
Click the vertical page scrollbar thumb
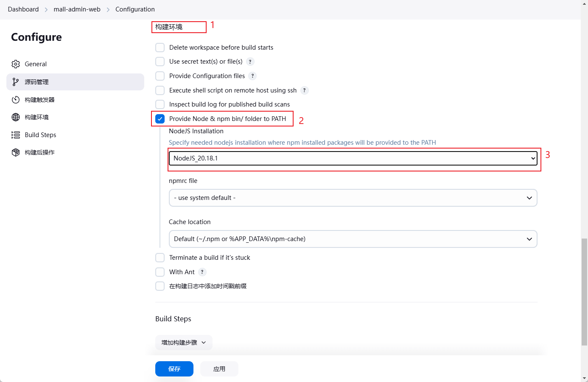[585, 292]
